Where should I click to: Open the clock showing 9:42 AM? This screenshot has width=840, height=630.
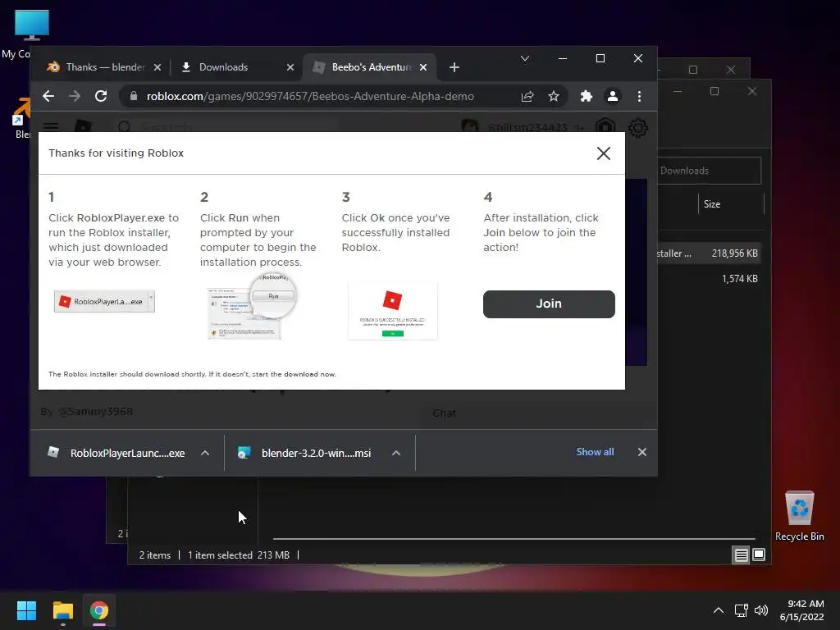802,610
